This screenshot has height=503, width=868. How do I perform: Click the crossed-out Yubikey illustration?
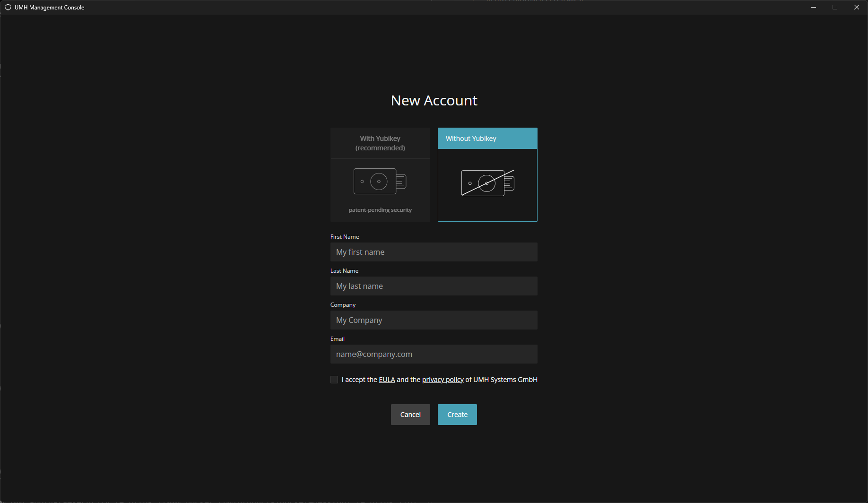coord(487,183)
